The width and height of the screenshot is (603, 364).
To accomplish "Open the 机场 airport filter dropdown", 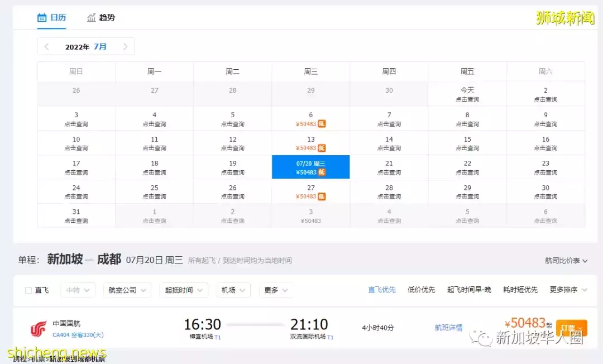I will click(233, 290).
